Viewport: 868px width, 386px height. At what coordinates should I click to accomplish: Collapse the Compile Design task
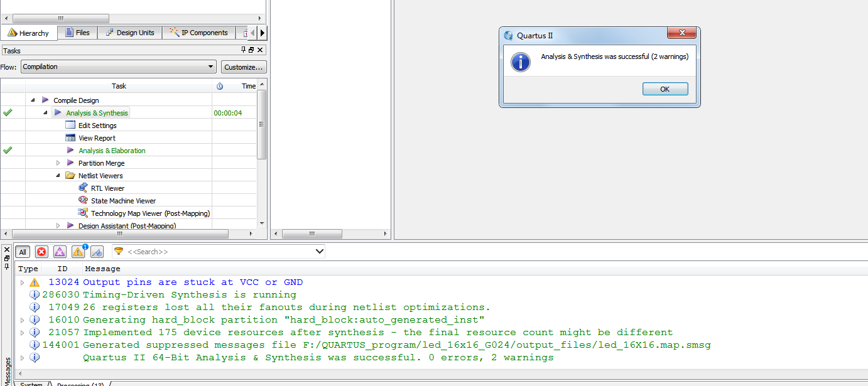33,100
